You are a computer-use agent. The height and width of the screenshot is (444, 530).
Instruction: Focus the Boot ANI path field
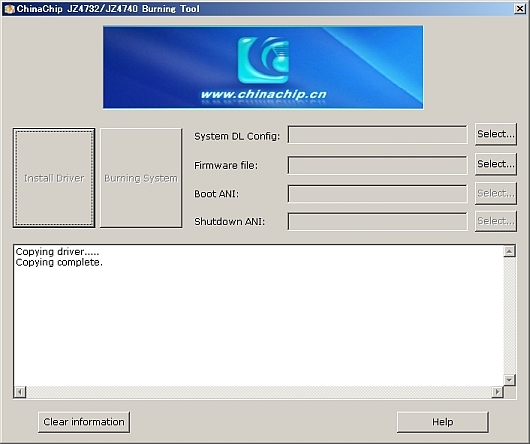coord(378,194)
